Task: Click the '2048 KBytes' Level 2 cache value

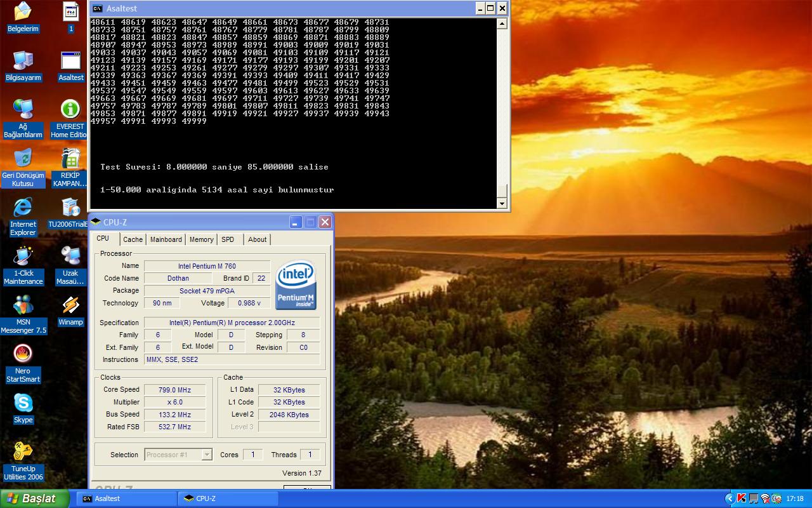Action: (x=289, y=415)
